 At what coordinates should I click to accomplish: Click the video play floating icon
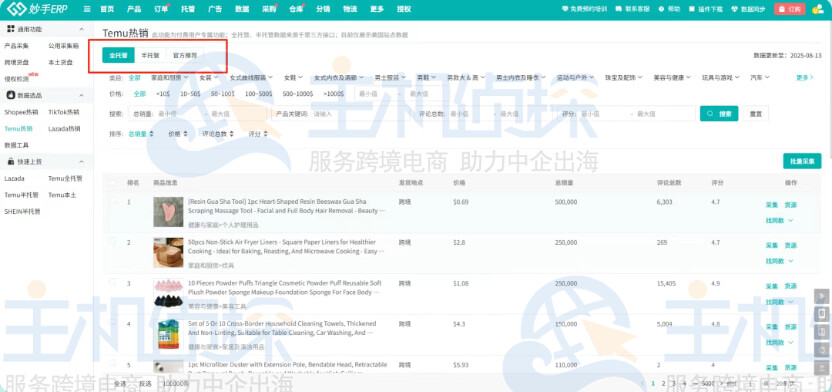(822, 296)
